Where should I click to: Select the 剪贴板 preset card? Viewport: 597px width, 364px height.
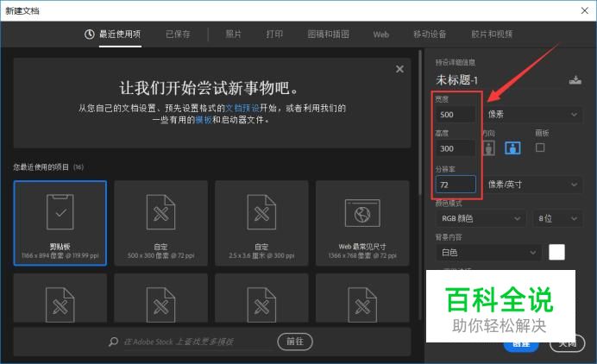(x=60, y=223)
